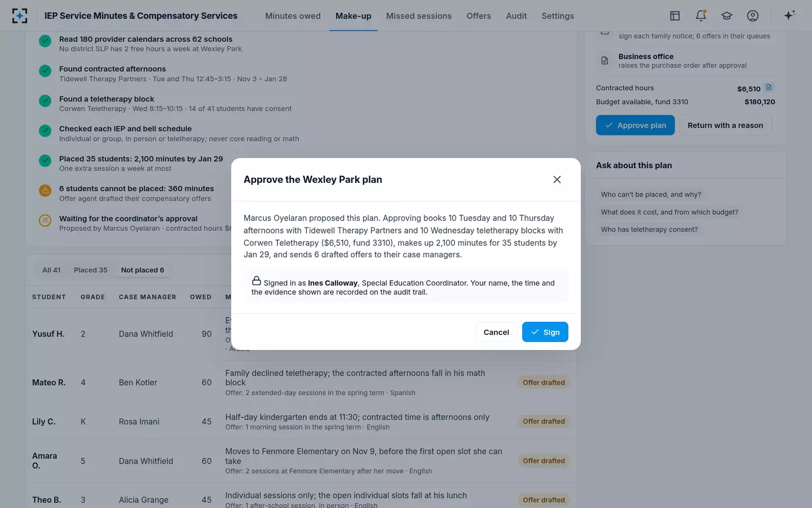812x508 pixels.
Task: Open the AI sparkle assistant
Action: tap(789, 15)
